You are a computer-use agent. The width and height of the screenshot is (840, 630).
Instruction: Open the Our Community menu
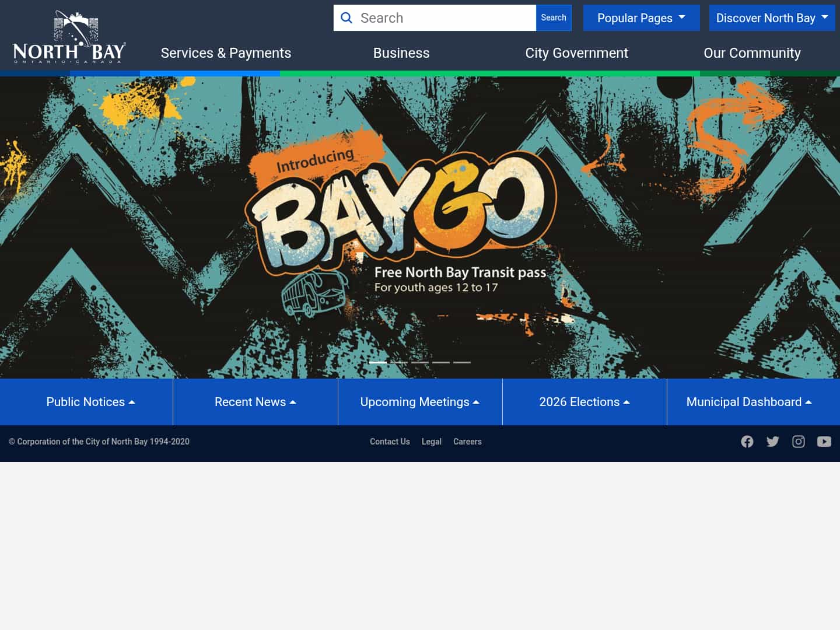tap(752, 53)
